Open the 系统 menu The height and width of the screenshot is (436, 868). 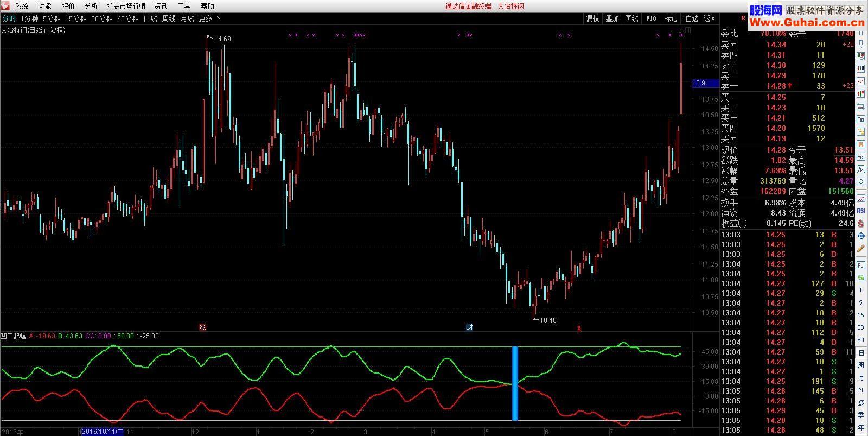pos(22,6)
